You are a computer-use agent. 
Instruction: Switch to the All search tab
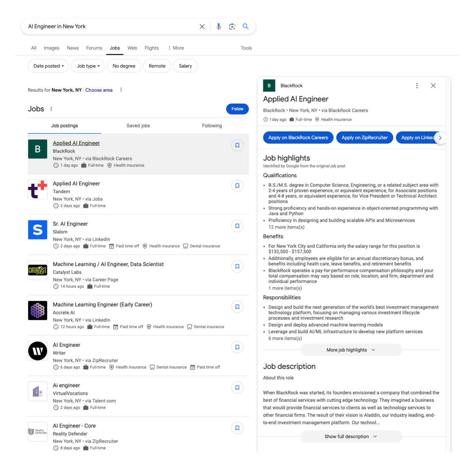[34, 48]
